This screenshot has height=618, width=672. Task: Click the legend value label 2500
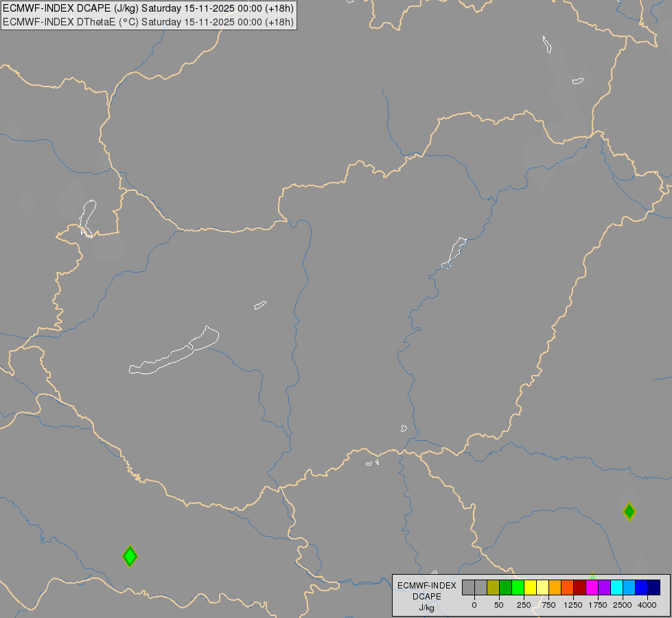coord(623,605)
